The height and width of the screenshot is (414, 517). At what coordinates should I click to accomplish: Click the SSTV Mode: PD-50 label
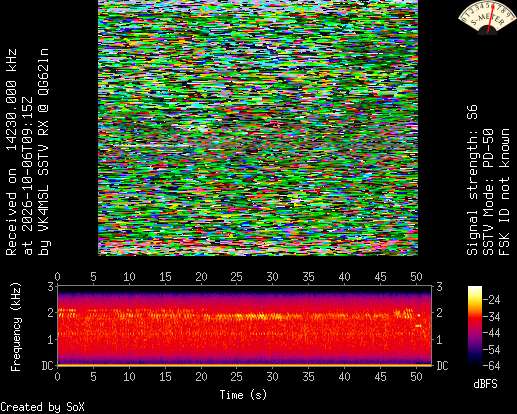[x=488, y=192]
